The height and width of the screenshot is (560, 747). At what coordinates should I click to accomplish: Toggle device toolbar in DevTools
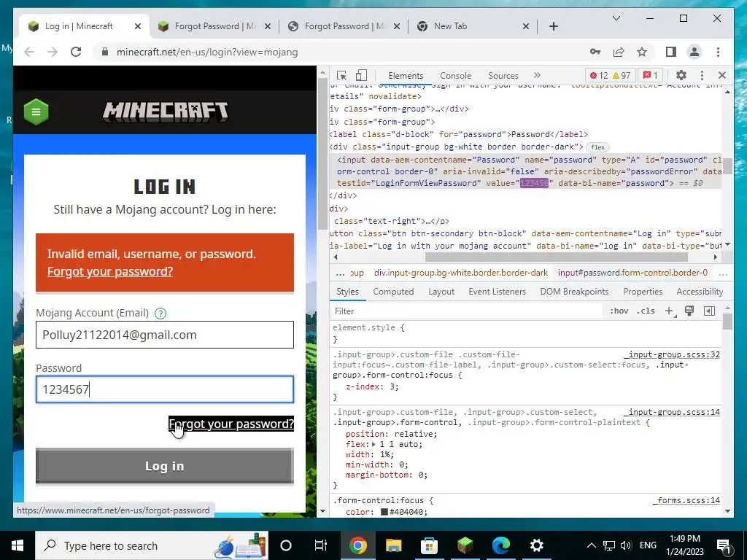pos(362,75)
